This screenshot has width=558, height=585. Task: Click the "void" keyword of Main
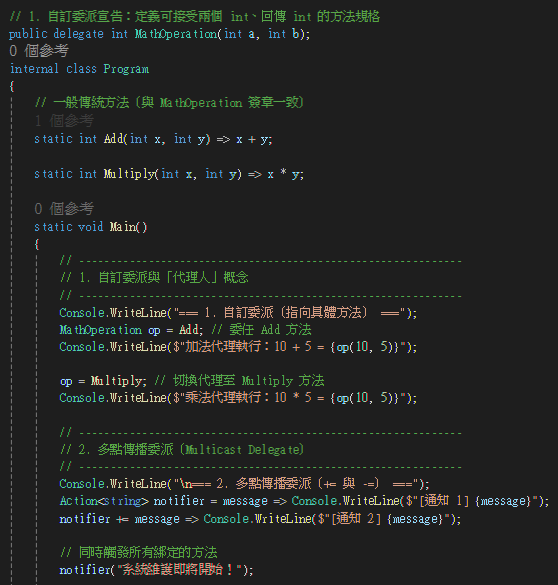pos(91,227)
